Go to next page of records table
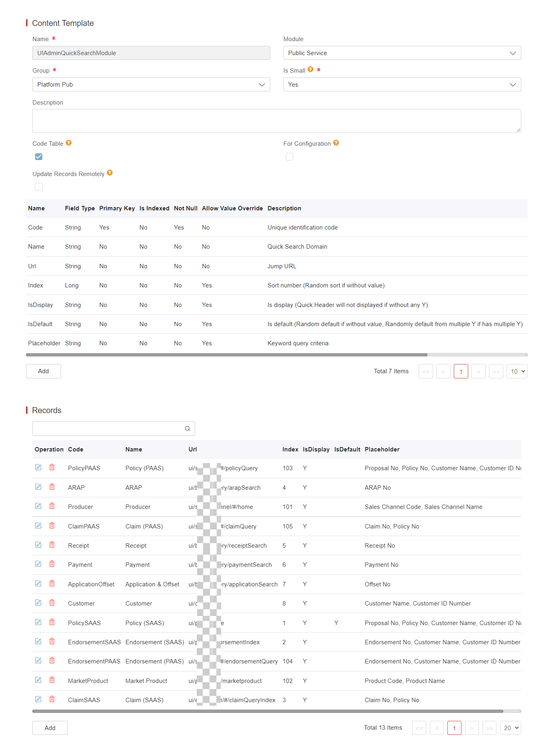Image resolution: width=552 pixels, height=756 pixels. (x=472, y=728)
